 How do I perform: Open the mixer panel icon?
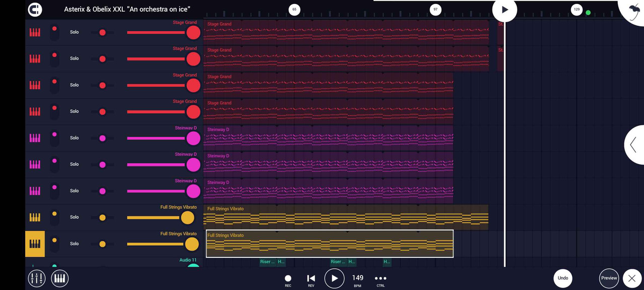point(37,278)
